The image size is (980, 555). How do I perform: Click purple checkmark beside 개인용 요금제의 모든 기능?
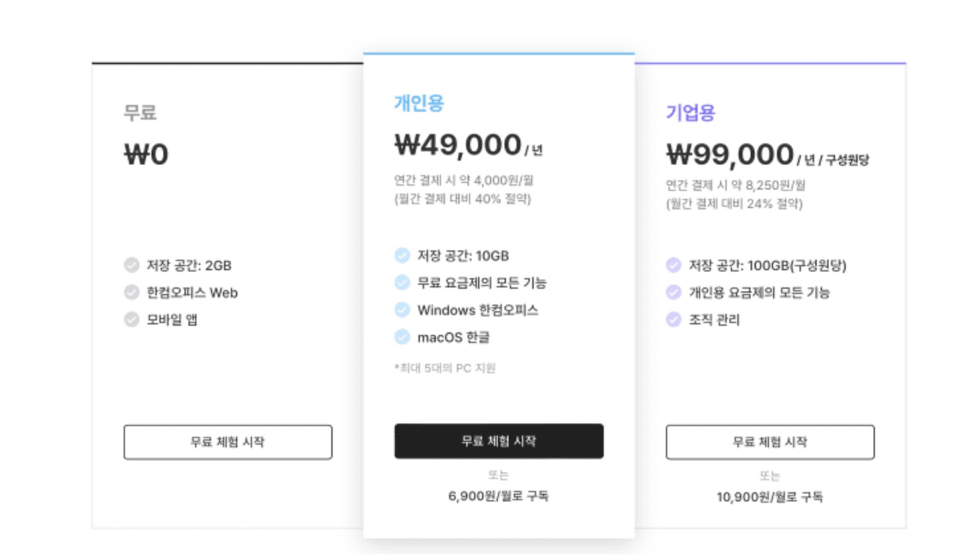673,292
